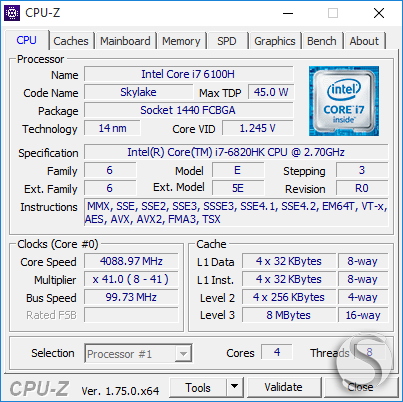This screenshot has width=403, height=402.
Task: Open the Graphics tab
Action: tap(275, 41)
